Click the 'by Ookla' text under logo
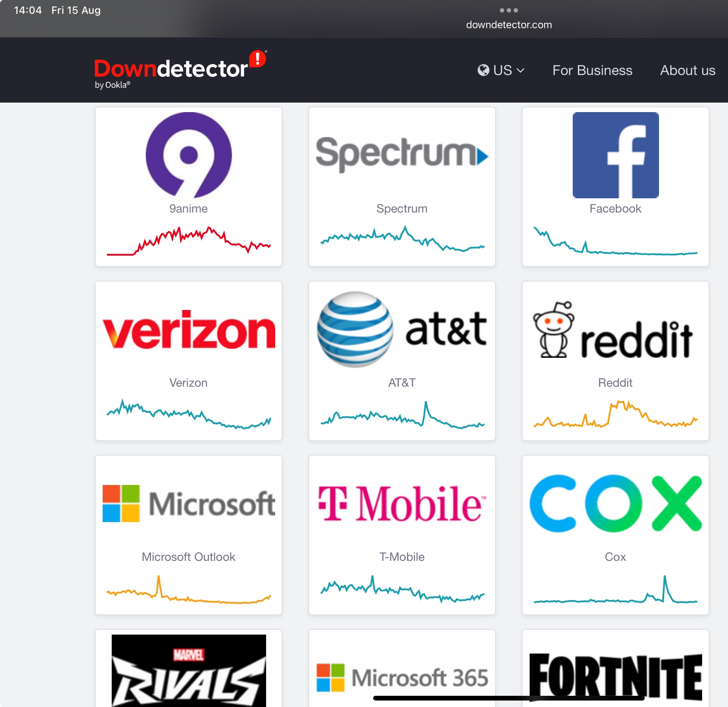This screenshot has height=707, width=728. tap(112, 85)
